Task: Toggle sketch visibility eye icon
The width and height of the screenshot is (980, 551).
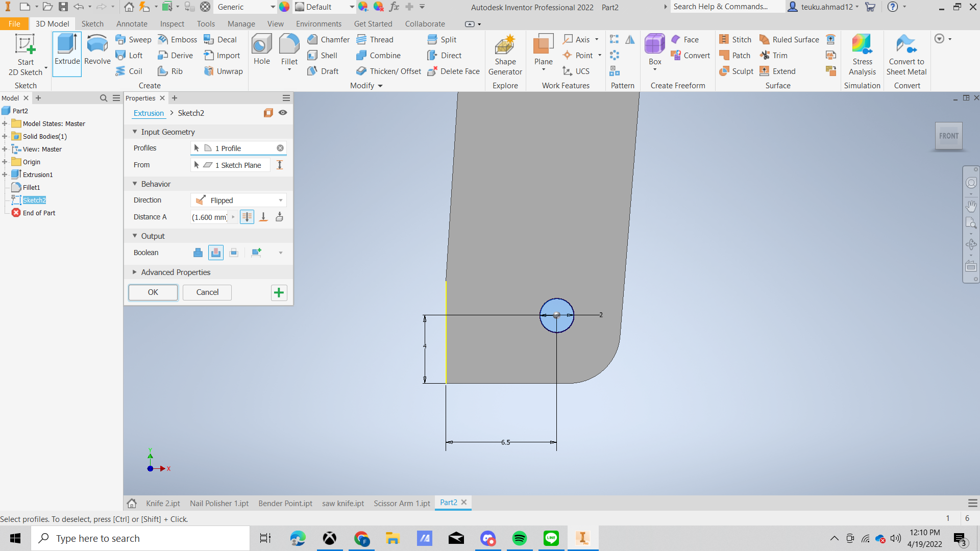Action: click(x=283, y=113)
